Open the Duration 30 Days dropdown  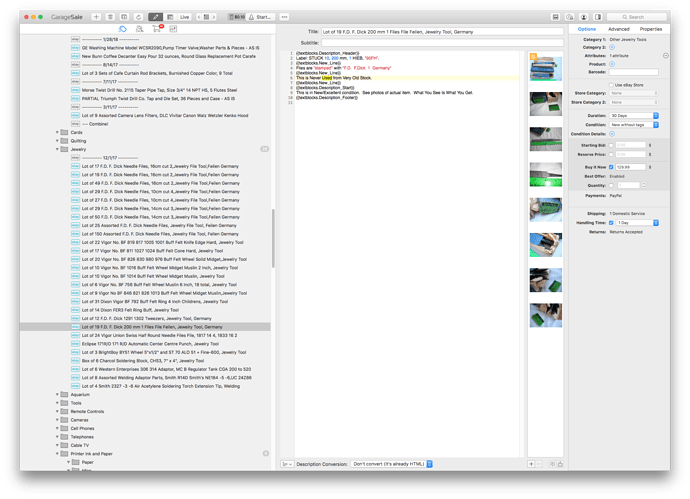coord(634,115)
